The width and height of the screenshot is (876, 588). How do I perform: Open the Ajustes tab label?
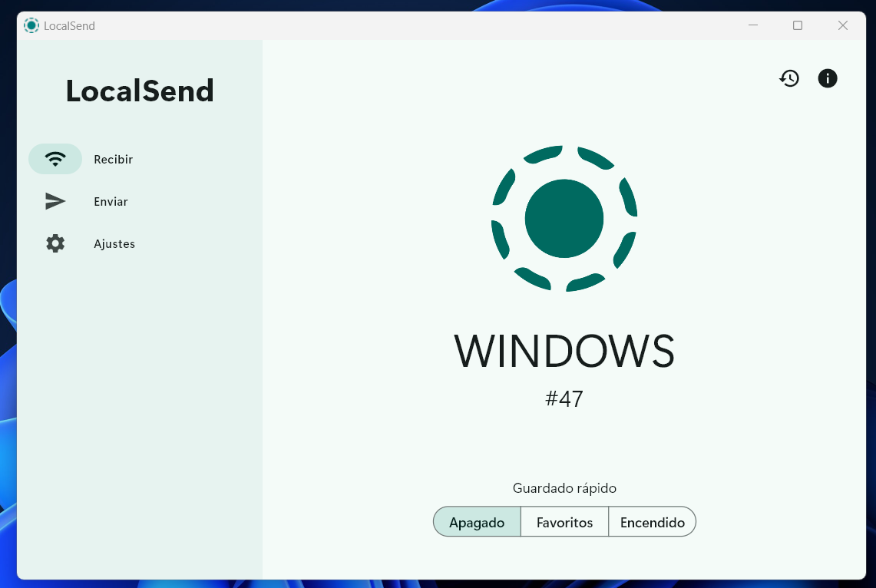click(x=114, y=244)
